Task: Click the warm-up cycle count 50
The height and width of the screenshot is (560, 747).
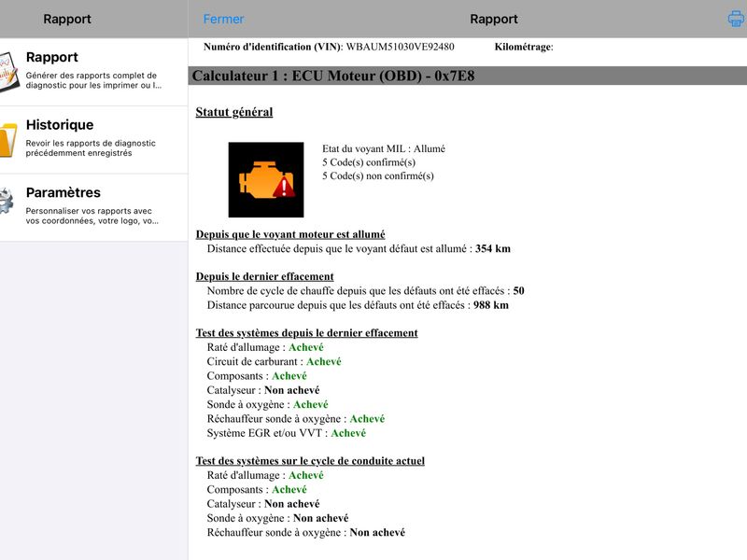Action: (518, 291)
